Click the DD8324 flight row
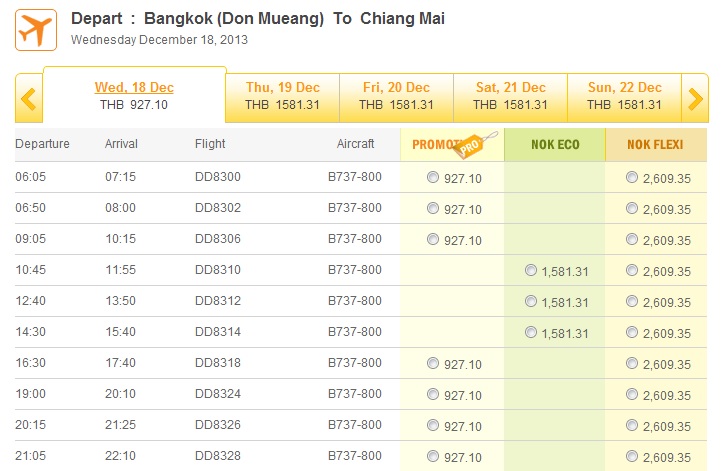This screenshot has width=724, height=471. click(361, 394)
